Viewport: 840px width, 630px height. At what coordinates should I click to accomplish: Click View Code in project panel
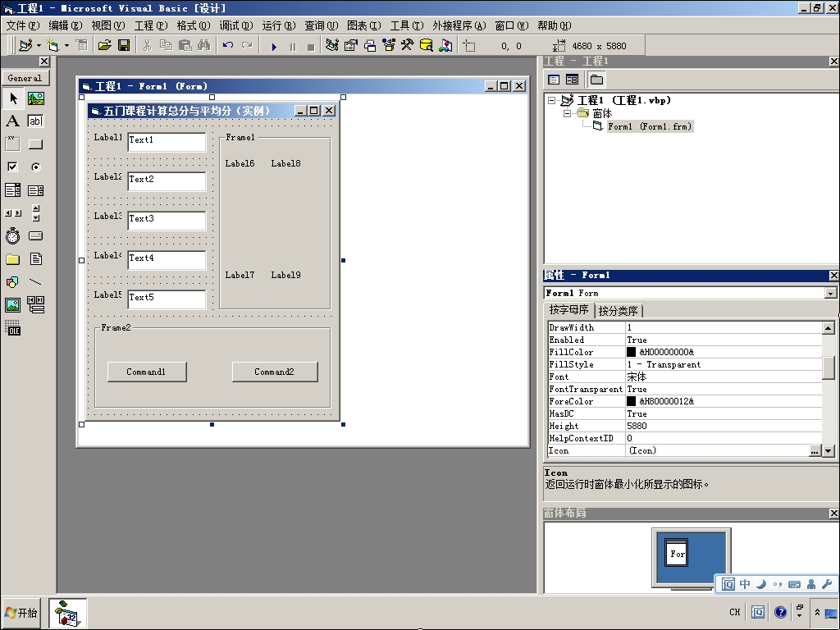pyautogui.click(x=554, y=80)
